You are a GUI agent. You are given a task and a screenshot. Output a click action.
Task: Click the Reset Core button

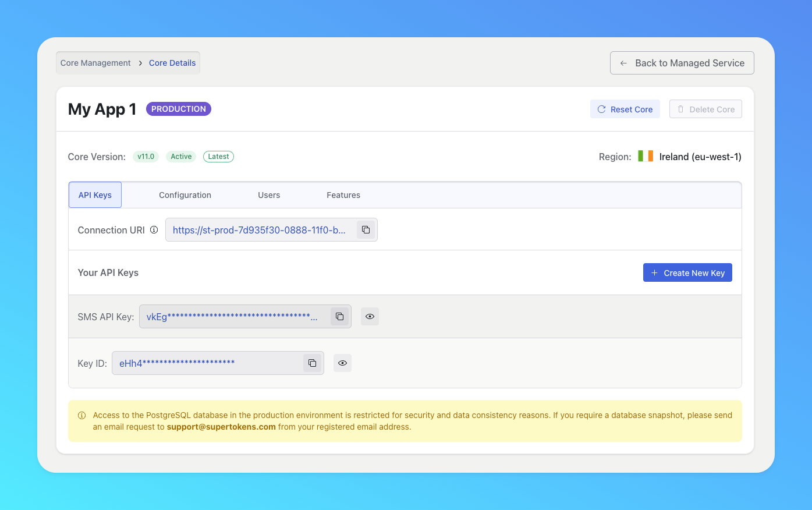pyautogui.click(x=625, y=109)
